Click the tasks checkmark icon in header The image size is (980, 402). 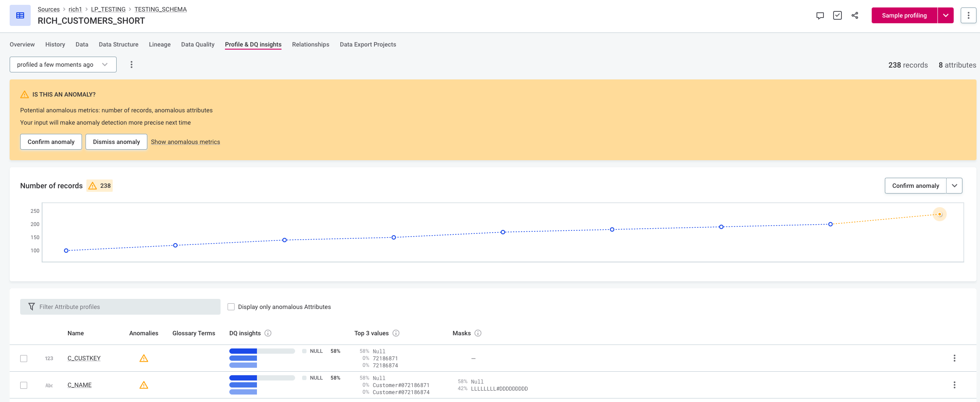point(837,16)
